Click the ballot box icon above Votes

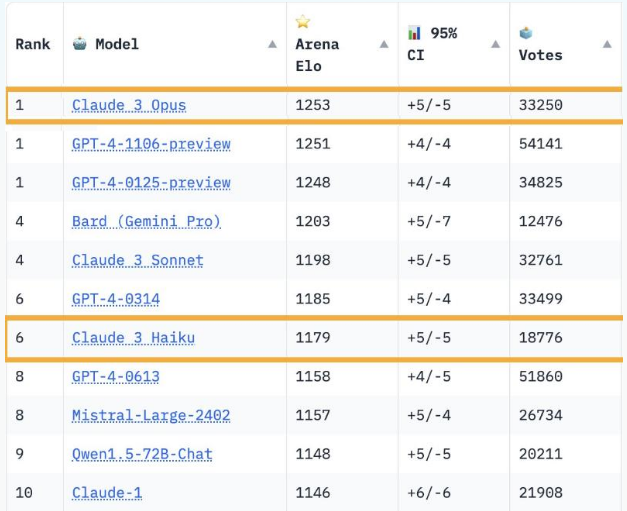525,33
